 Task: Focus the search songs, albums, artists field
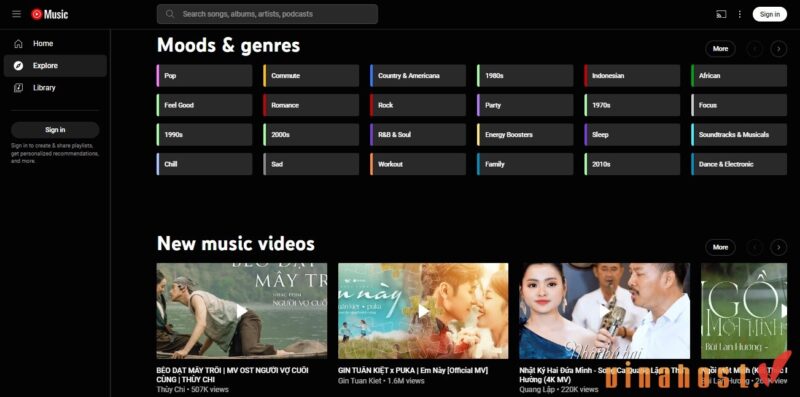coord(267,14)
